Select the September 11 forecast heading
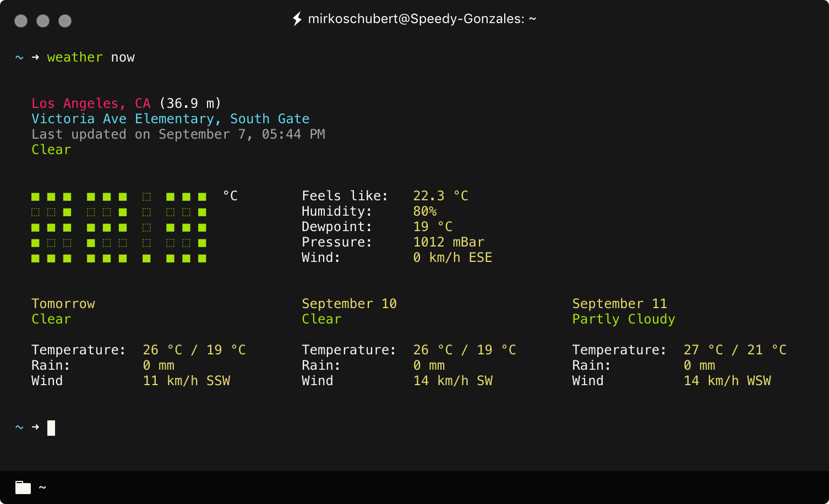 tap(620, 303)
